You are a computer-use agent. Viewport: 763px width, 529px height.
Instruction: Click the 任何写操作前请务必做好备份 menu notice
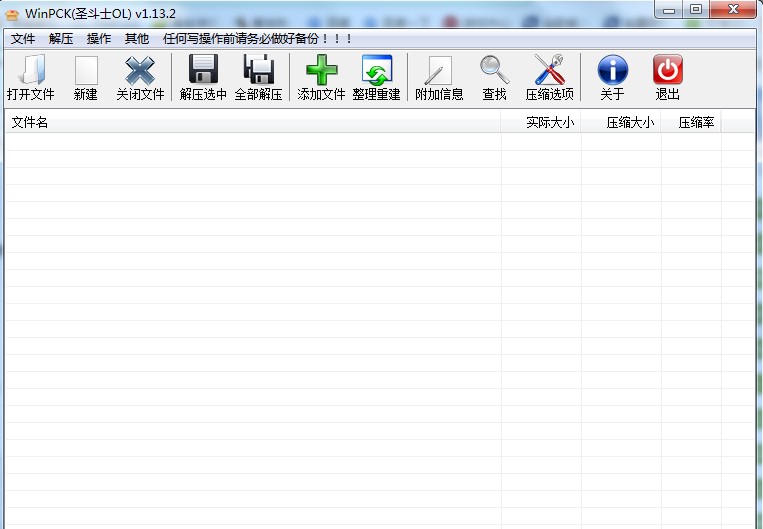click(x=257, y=38)
